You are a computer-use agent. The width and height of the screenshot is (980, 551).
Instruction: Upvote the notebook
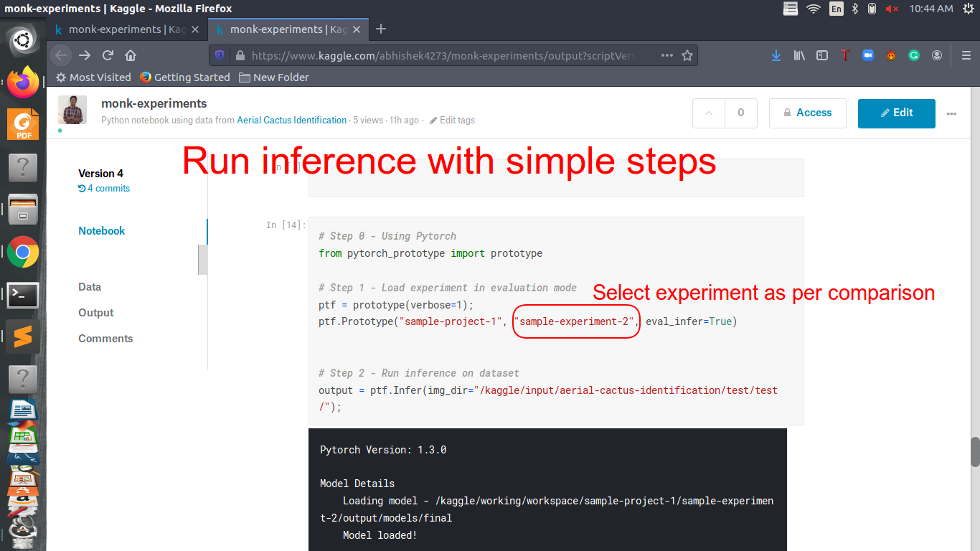click(x=709, y=113)
